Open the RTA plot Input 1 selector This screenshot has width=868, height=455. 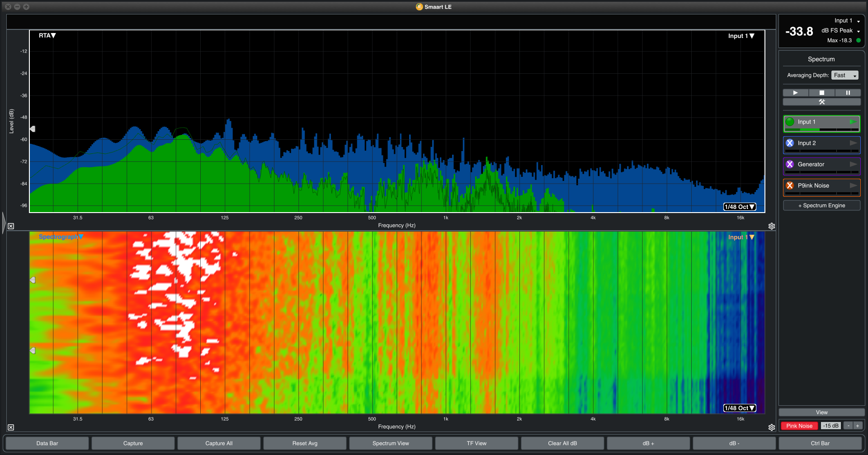coord(741,36)
